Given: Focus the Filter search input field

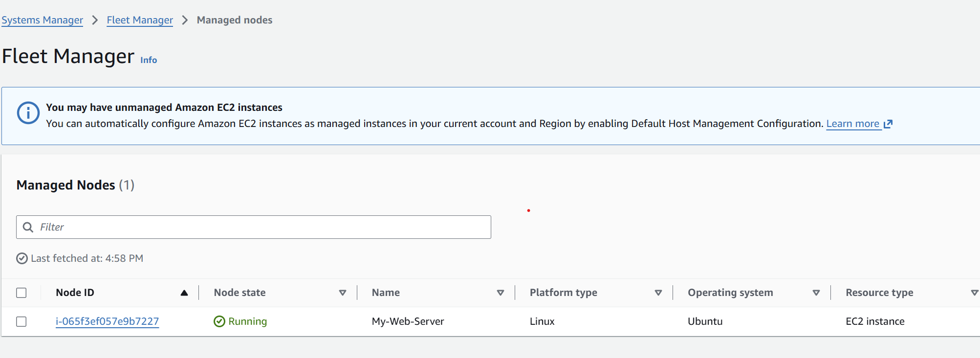Looking at the screenshot, I should 254,227.
